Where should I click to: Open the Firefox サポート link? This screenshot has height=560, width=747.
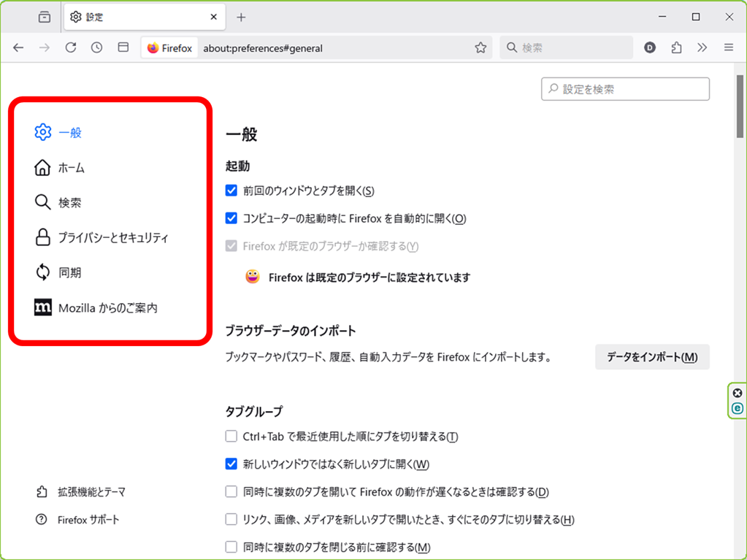coord(88,520)
